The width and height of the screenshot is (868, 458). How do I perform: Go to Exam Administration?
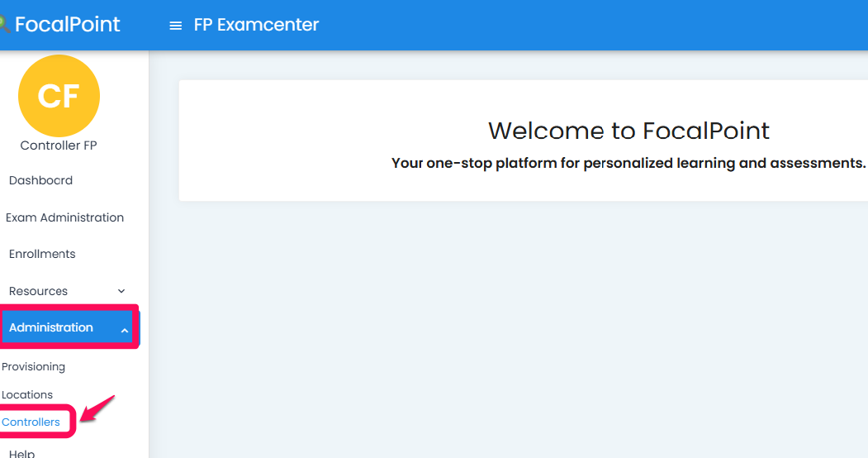(64, 217)
